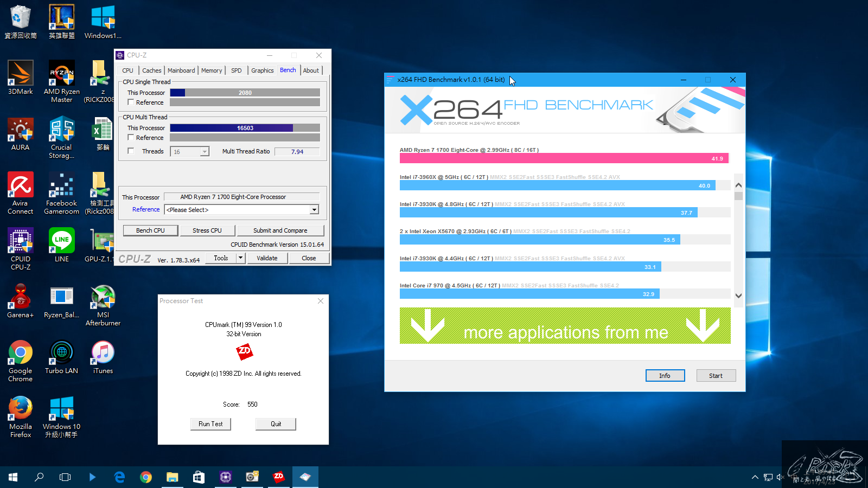Open the Microsoft Store taskbar icon
Screen dimensions: 868x488
[199, 477]
